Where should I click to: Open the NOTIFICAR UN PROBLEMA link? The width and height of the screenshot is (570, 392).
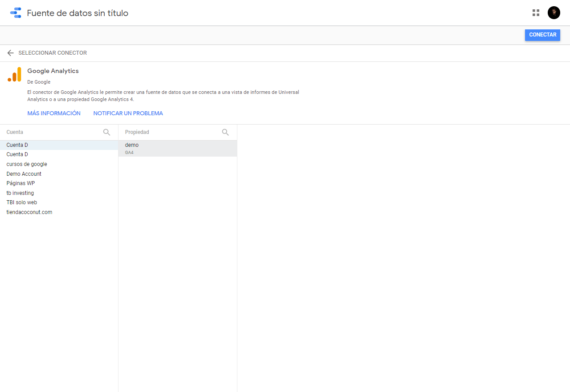128,113
